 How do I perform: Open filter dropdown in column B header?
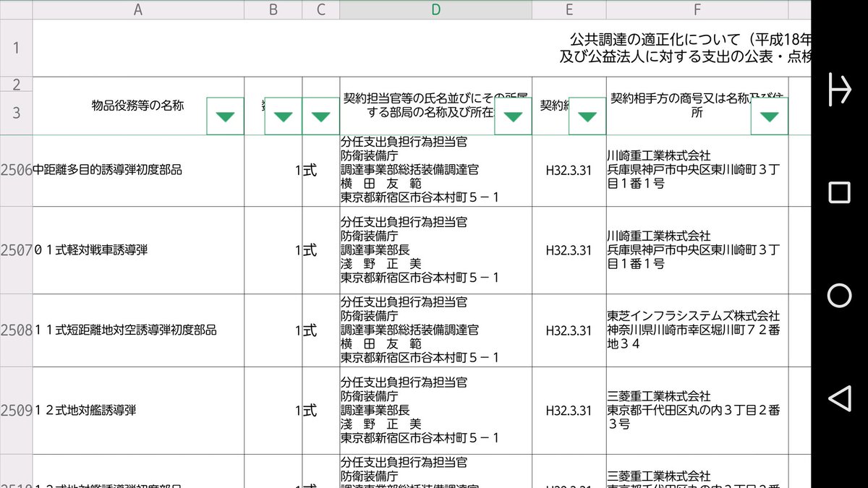coord(283,116)
